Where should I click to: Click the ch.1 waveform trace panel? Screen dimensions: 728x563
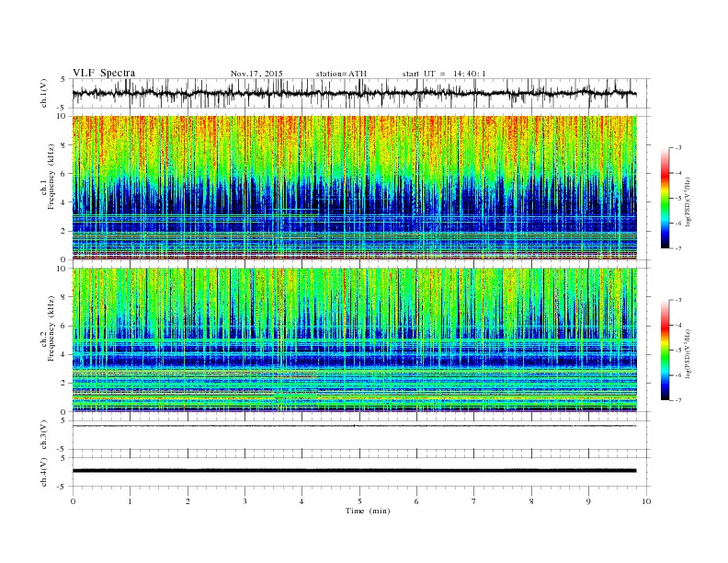(x=361, y=93)
